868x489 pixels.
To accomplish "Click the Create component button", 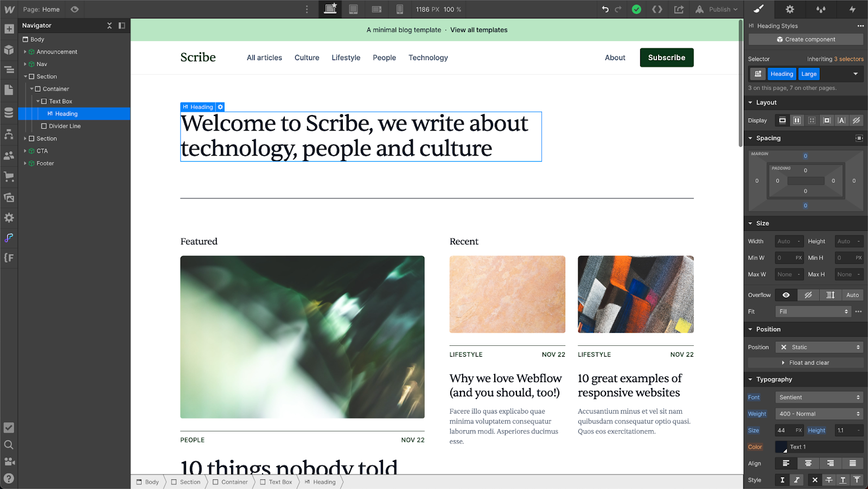I will [x=805, y=39].
